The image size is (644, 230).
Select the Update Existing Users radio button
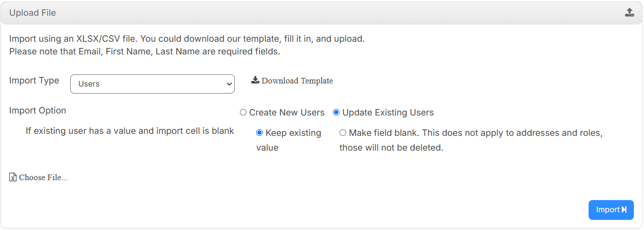click(336, 112)
